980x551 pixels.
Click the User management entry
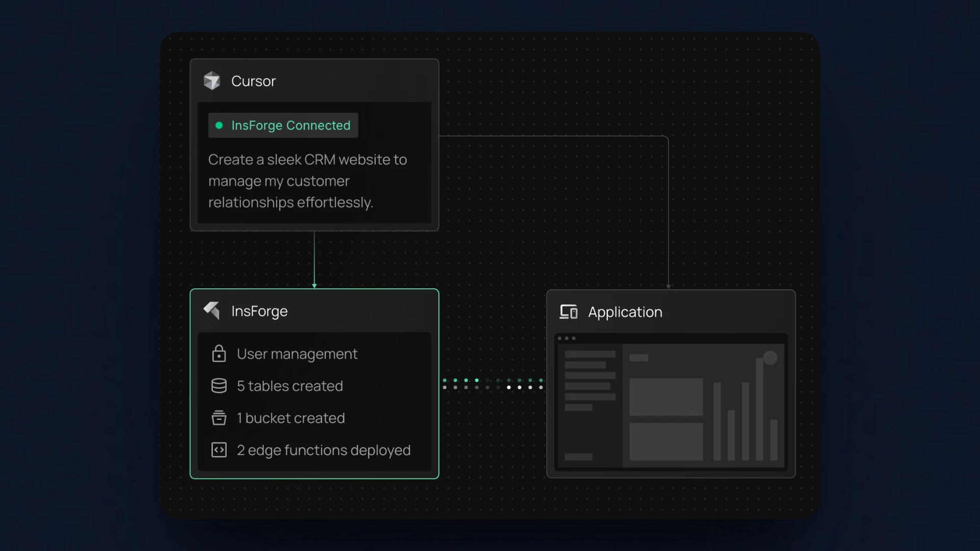point(297,354)
